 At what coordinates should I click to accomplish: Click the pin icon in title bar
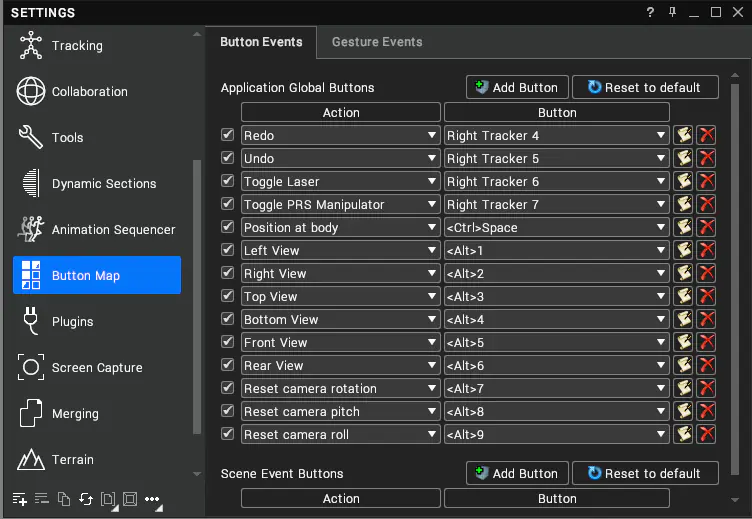tap(672, 12)
